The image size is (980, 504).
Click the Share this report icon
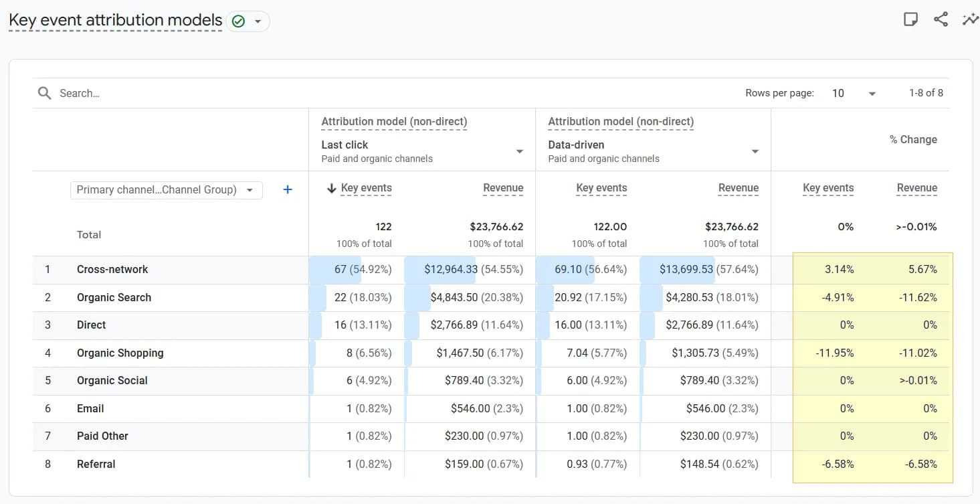coord(941,19)
